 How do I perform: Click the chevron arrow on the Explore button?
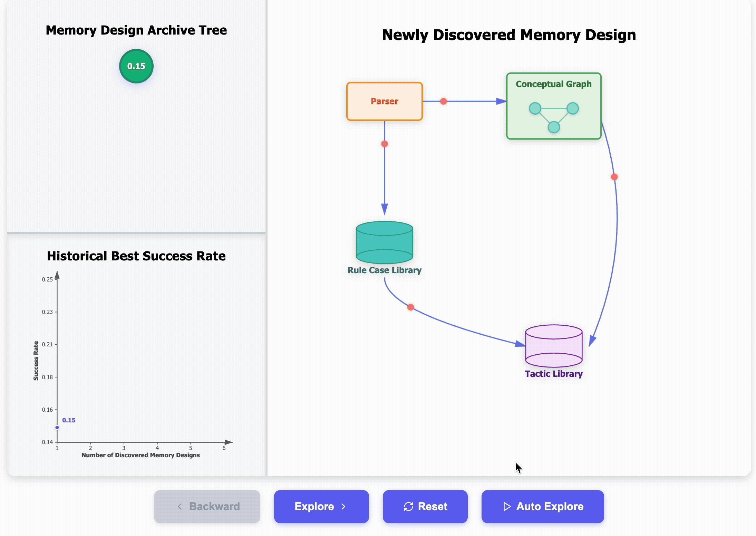point(344,506)
